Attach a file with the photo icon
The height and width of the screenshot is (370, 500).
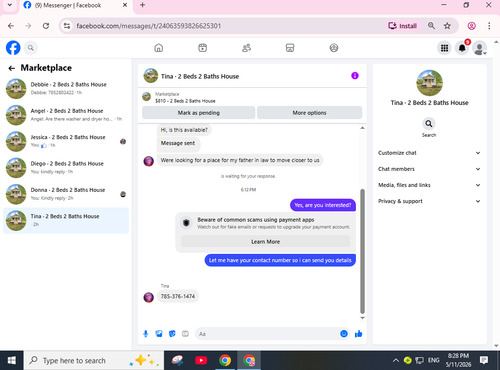(159, 334)
